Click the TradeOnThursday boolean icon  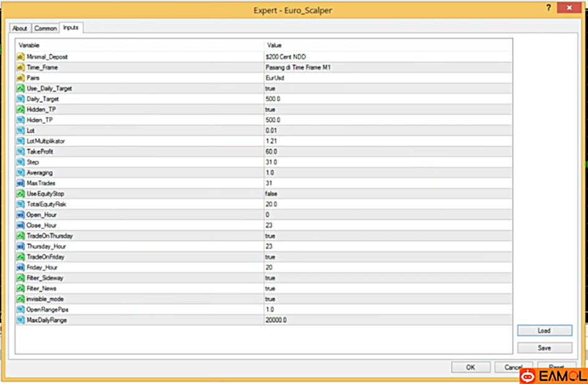click(20, 236)
